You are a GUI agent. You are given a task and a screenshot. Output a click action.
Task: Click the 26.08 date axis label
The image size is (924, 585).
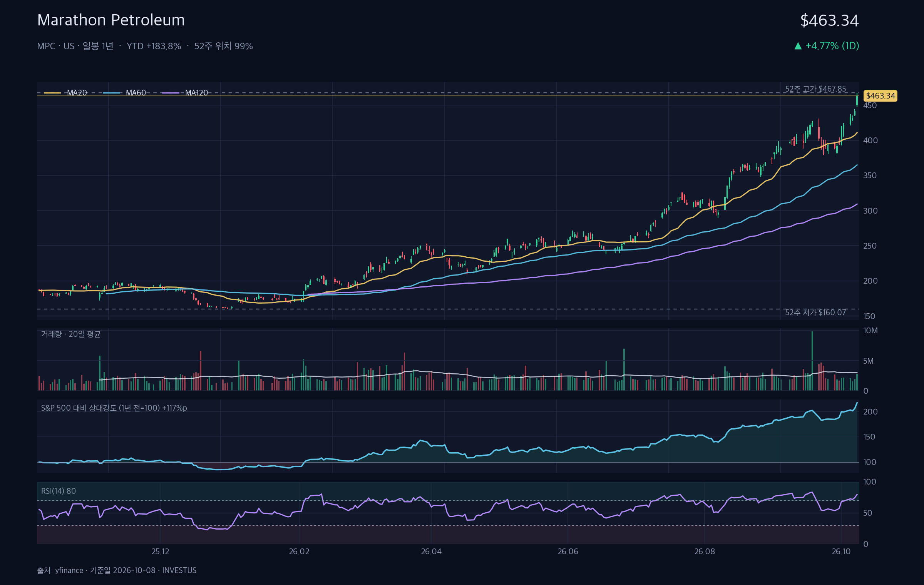click(x=705, y=552)
